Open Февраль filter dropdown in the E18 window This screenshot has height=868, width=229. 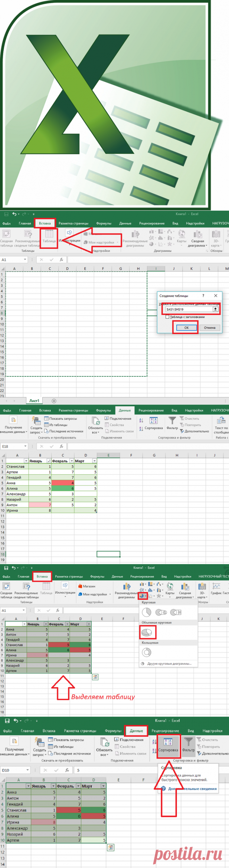point(72,461)
